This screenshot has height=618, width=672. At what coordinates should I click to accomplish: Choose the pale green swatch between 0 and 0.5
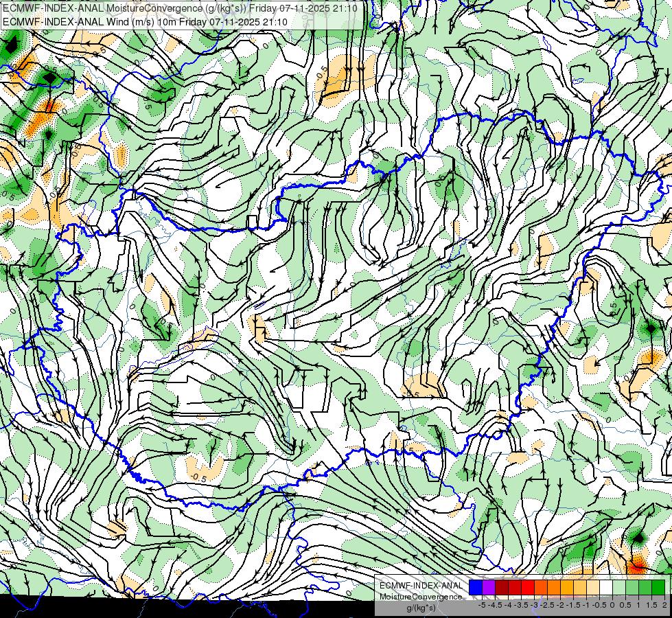[619, 588]
